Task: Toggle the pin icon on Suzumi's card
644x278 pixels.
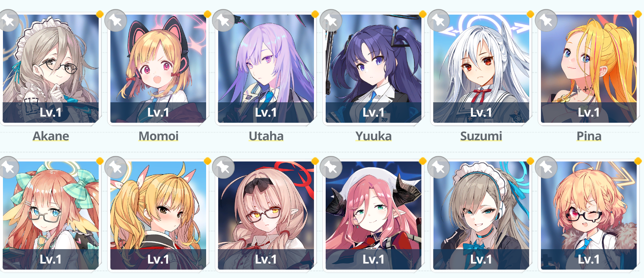Action: point(439,20)
